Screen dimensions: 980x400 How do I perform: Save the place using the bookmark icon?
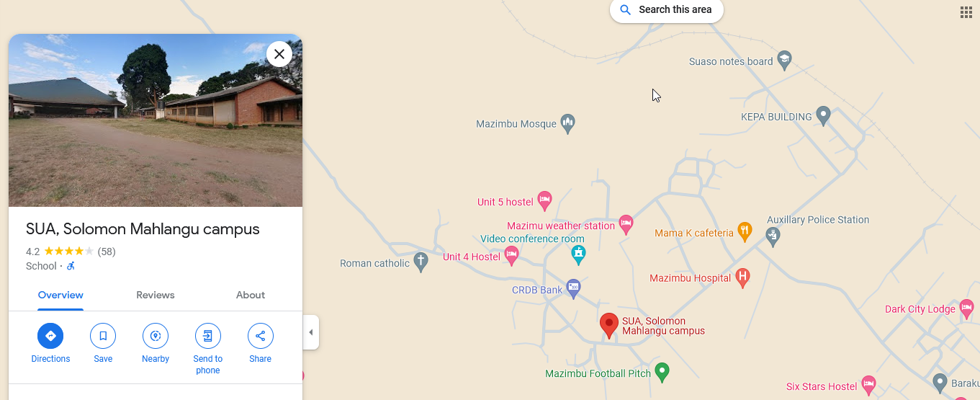103,336
